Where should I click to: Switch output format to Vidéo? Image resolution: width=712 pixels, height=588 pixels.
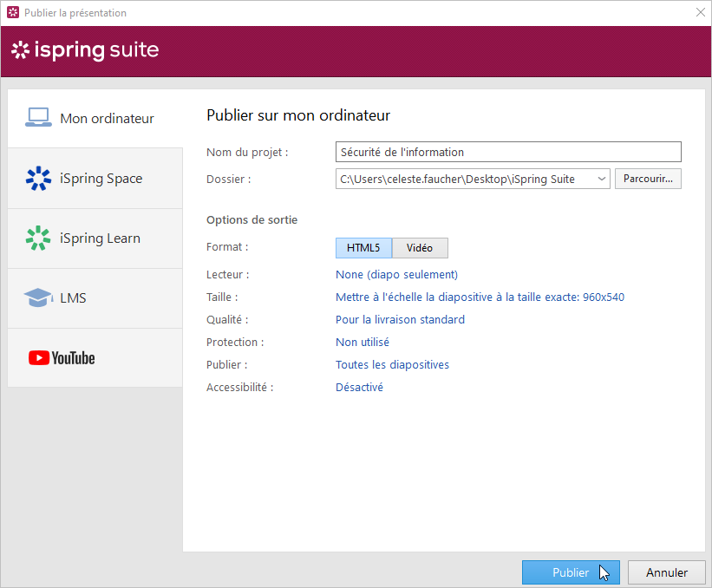(420, 247)
